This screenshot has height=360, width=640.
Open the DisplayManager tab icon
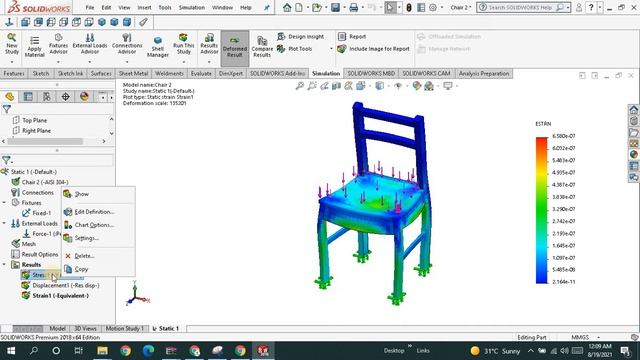(x=84, y=97)
